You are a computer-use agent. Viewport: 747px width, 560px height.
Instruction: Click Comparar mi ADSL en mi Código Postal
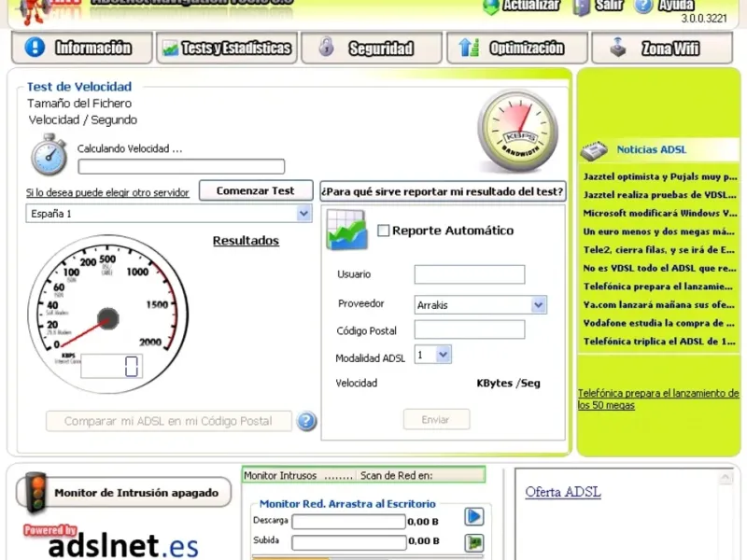(x=169, y=421)
